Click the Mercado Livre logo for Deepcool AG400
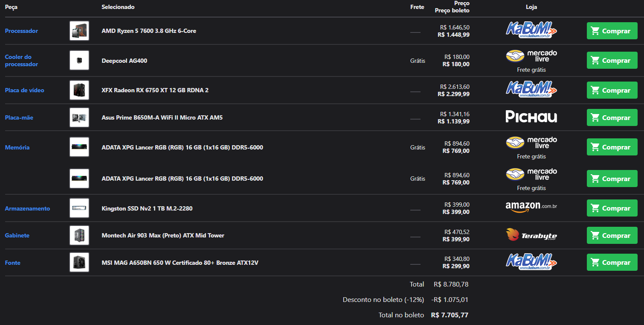644x325 pixels. pos(531,56)
